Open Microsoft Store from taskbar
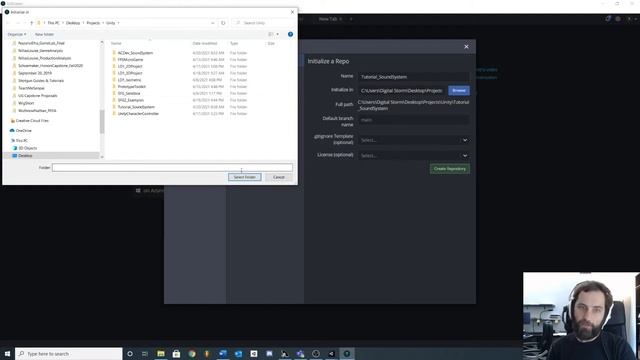This screenshot has height=360, width=640. [x=176, y=353]
